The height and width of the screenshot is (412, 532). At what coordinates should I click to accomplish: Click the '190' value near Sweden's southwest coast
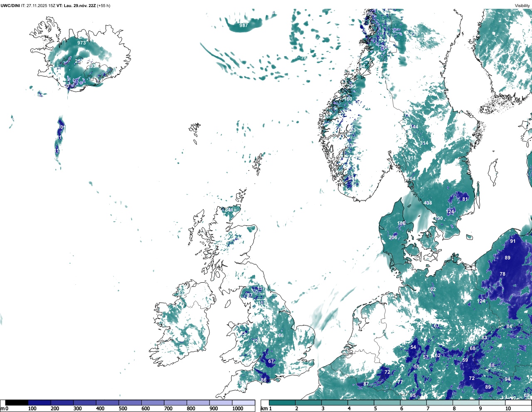[438, 218]
